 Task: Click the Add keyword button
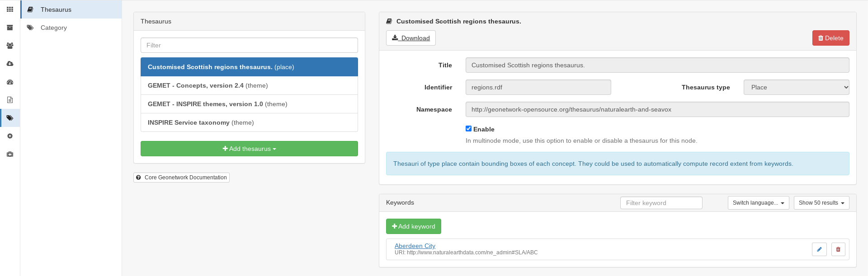(x=413, y=226)
